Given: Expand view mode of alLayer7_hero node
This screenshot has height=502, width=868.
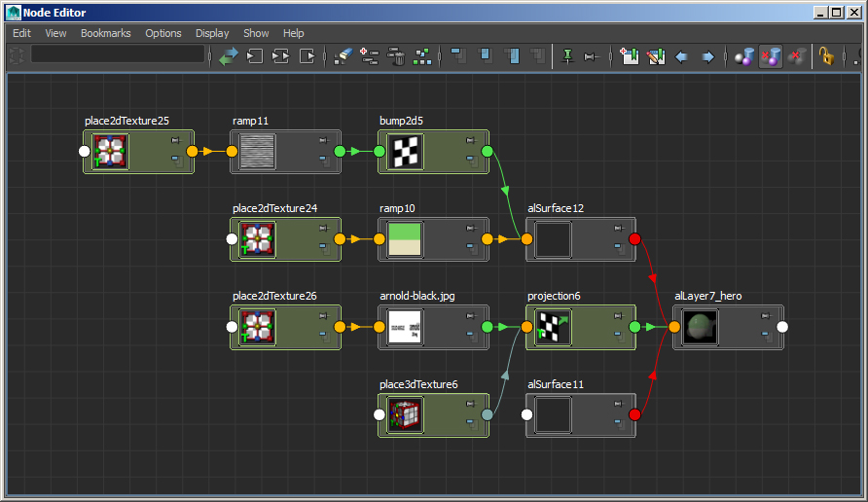Looking at the screenshot, I should (x=766, y=335).
